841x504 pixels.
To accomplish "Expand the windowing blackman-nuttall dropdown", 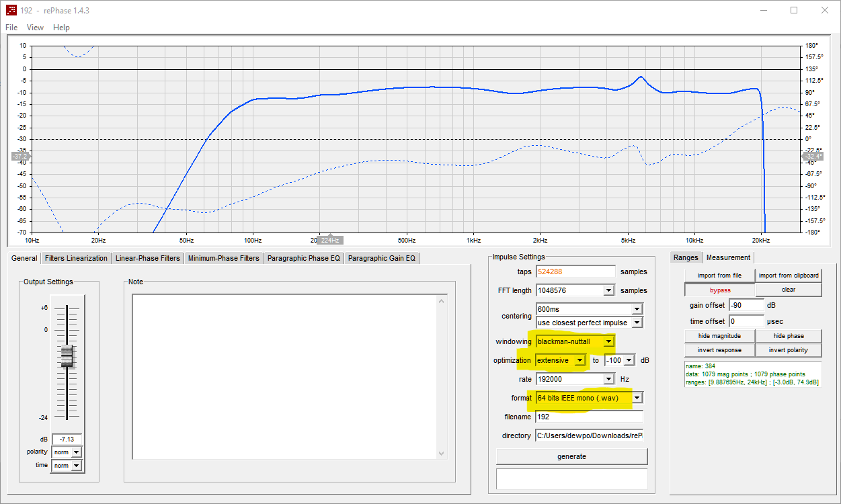I will pos(575,341).
